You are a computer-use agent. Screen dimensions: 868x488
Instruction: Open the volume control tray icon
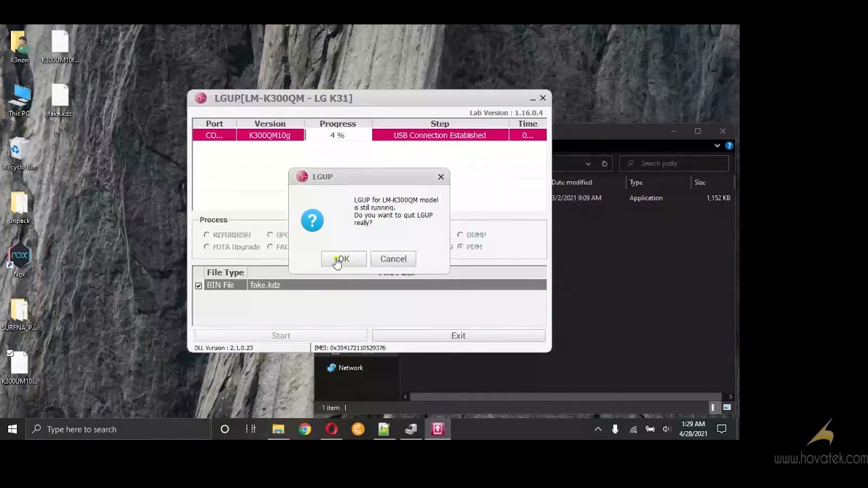(x=667, y=429)
